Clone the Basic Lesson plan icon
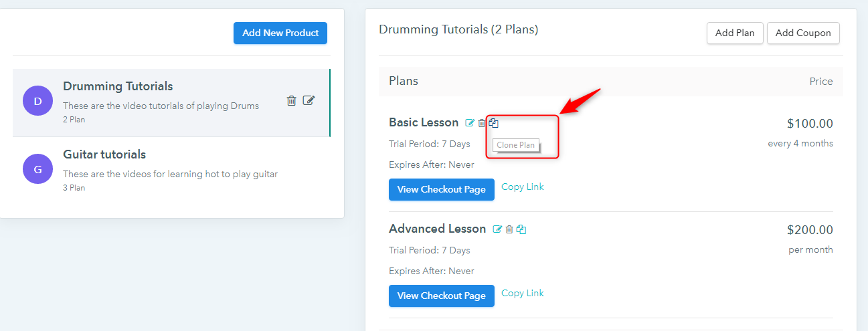Screen dimensions: 868x331 (494, 122)
